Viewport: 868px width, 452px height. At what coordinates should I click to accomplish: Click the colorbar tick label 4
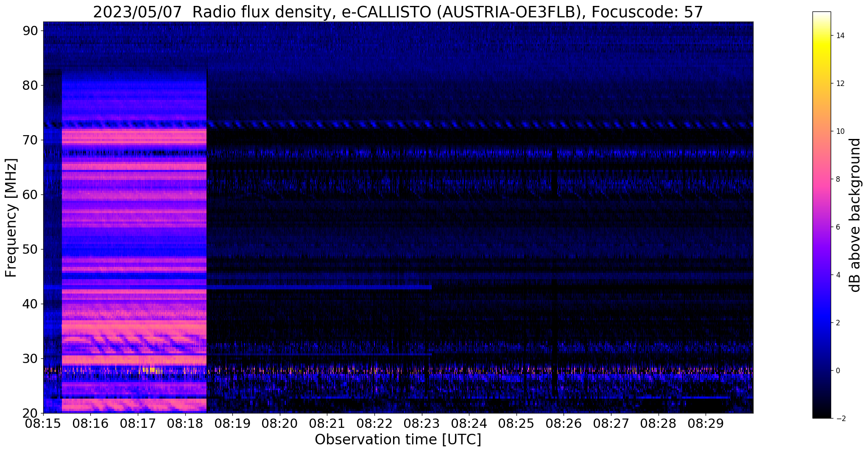[x=837, y=275]
